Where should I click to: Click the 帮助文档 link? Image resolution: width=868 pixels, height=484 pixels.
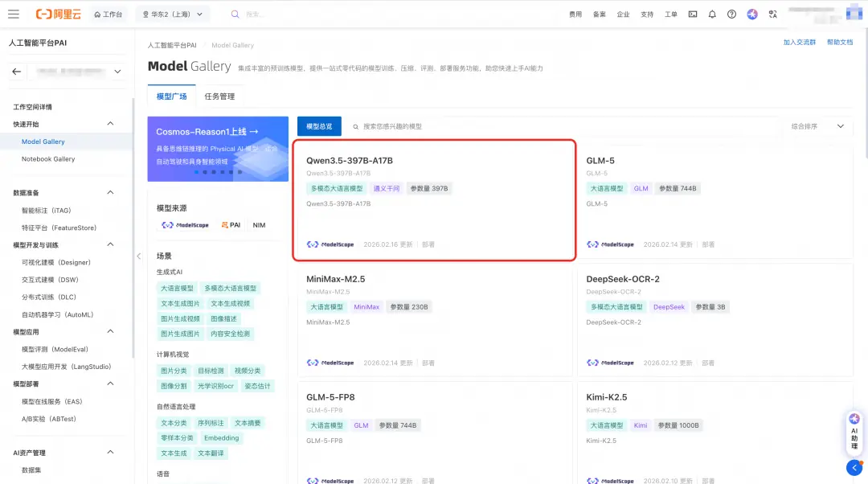839,42
